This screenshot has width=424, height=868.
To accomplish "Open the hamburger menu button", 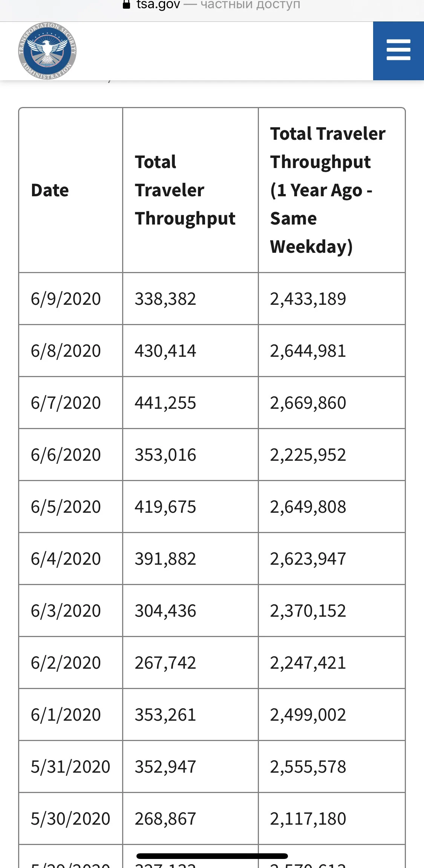I will pos(398,50).
